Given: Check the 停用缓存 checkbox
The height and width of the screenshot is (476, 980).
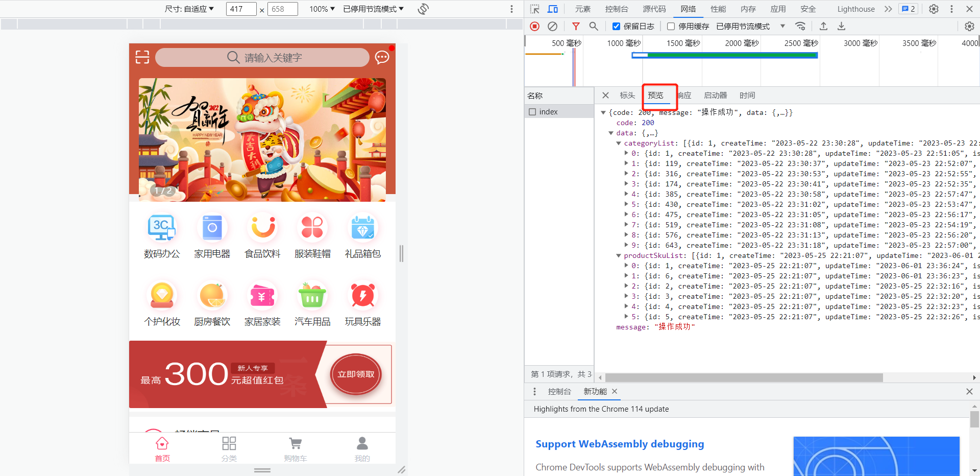Looking at the screenshot, I should point(671,26).
